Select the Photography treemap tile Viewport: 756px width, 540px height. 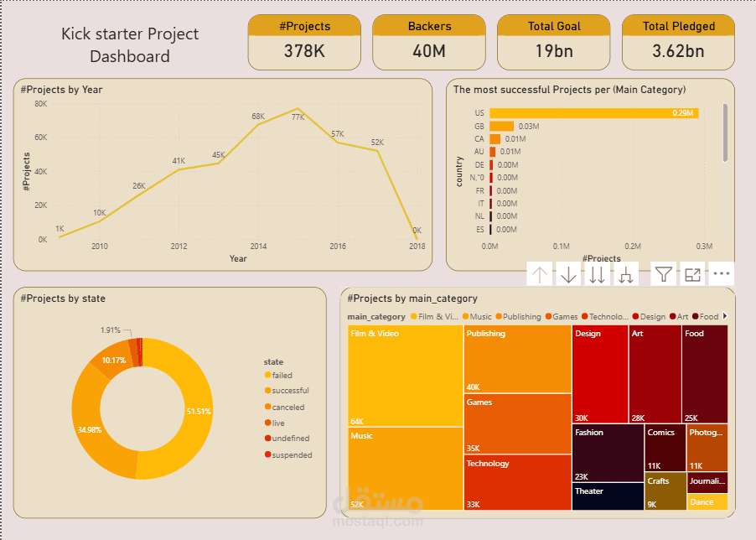coord(707,448)
